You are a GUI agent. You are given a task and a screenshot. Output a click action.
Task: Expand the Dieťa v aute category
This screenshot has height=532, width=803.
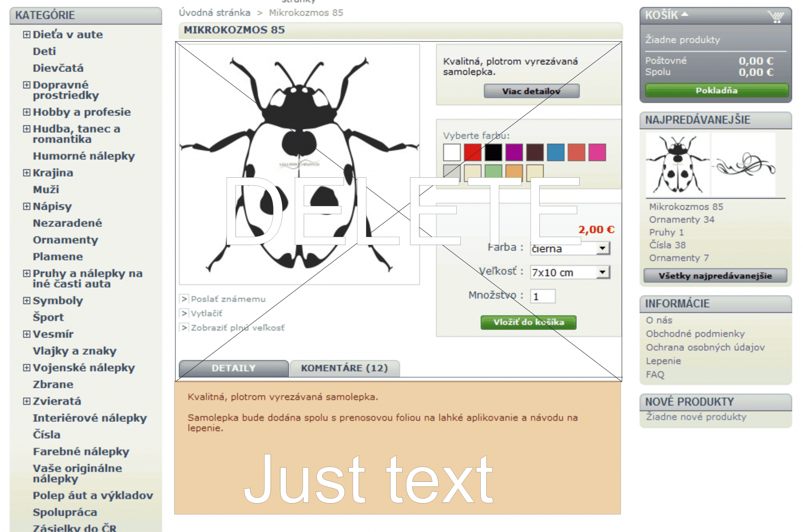[26, 34]
